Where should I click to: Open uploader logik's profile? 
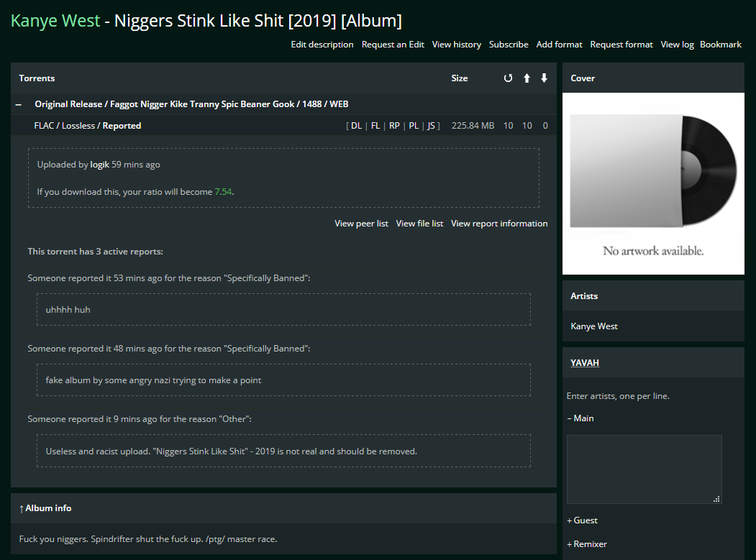(100, 165)
